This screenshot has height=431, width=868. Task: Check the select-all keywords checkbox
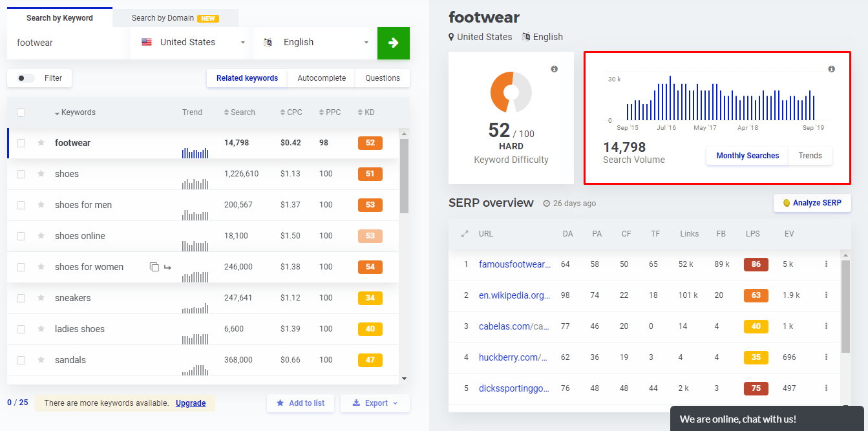point(21,112)
